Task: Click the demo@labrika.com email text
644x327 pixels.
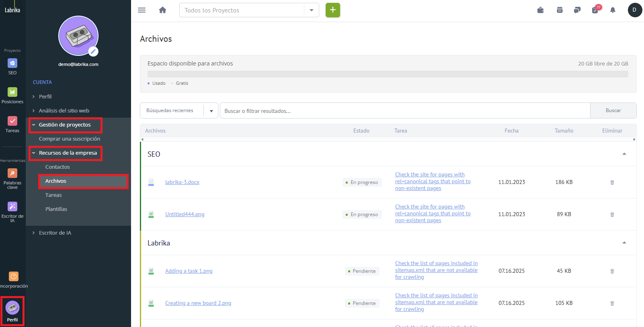Action: [78, 64]
